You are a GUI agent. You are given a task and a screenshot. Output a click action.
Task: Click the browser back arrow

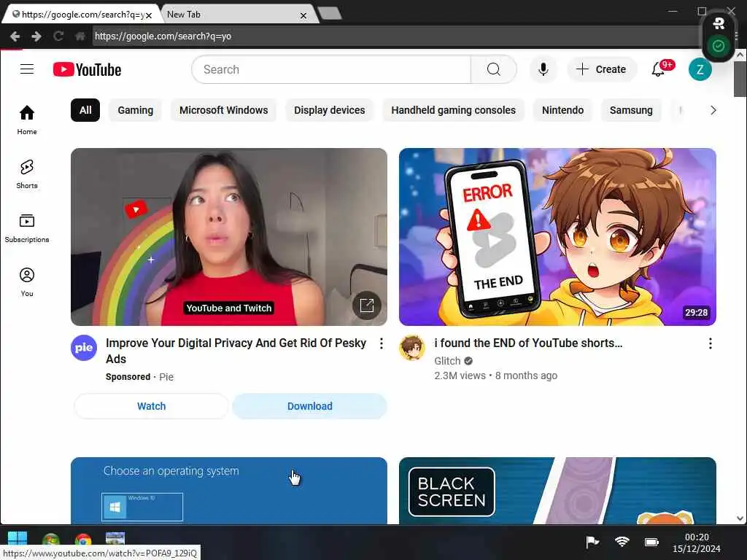(15, 36)
